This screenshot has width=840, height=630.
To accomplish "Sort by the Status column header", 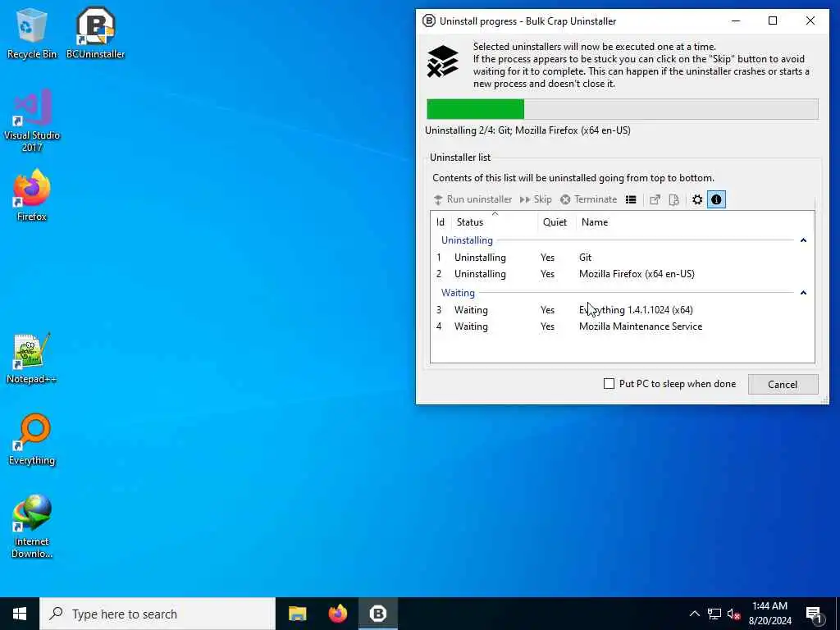I will point(495,221).
